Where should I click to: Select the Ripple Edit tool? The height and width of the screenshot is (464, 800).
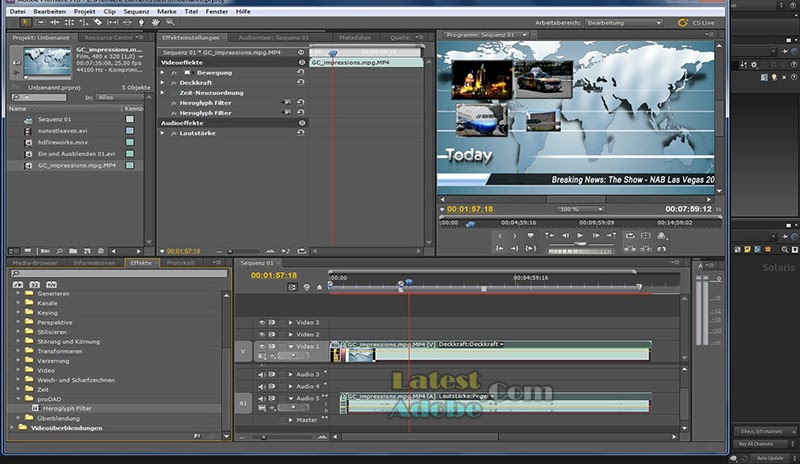55,22
